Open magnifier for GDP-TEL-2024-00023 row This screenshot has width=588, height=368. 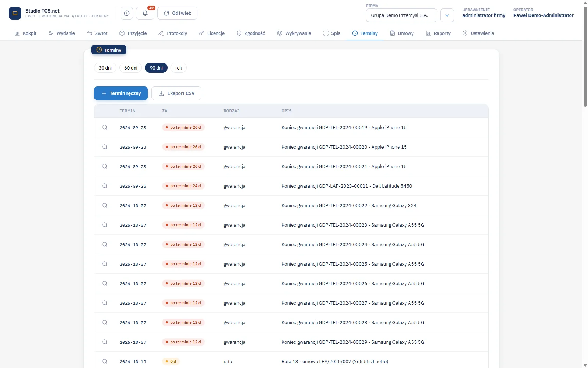(105, 225)
